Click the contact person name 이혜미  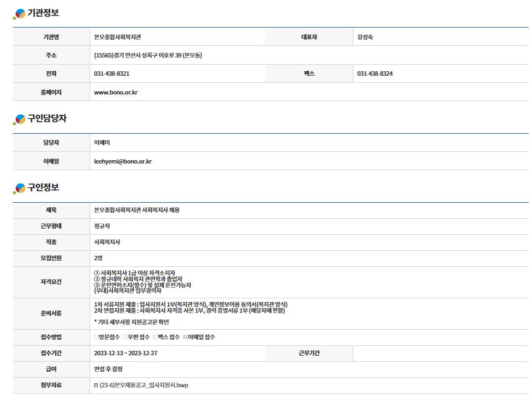[102, 143]
